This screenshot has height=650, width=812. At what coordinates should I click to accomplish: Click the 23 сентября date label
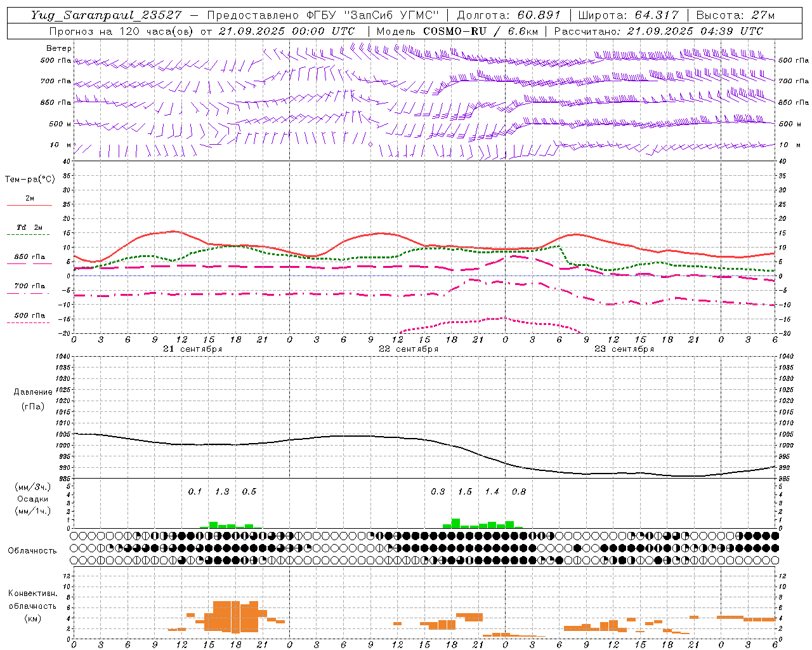[x=624, y=349]
